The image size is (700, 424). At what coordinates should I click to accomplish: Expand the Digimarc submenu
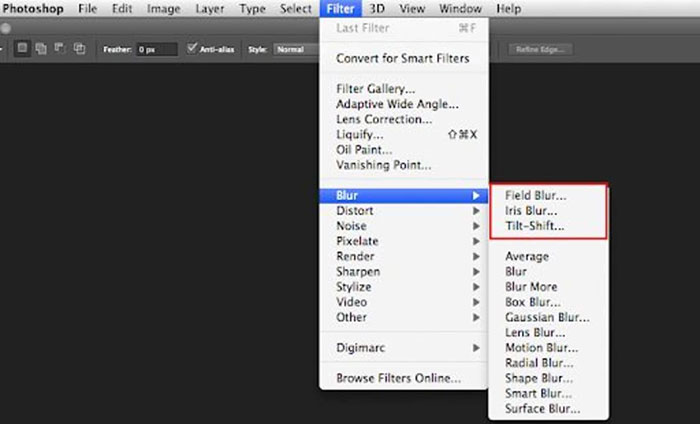pyautogui.click(x=404, y=348)
